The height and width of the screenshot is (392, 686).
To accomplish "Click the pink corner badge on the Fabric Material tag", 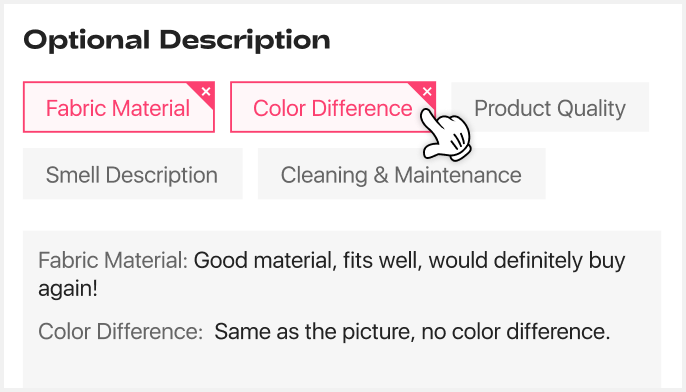I will pyautogui.click(x=203, y=93).
